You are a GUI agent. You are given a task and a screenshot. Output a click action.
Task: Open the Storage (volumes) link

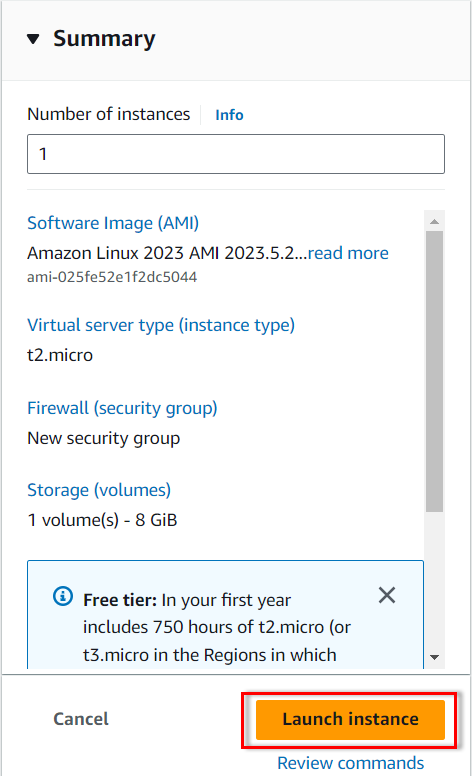pyautogui.click(x=99, y=490)
